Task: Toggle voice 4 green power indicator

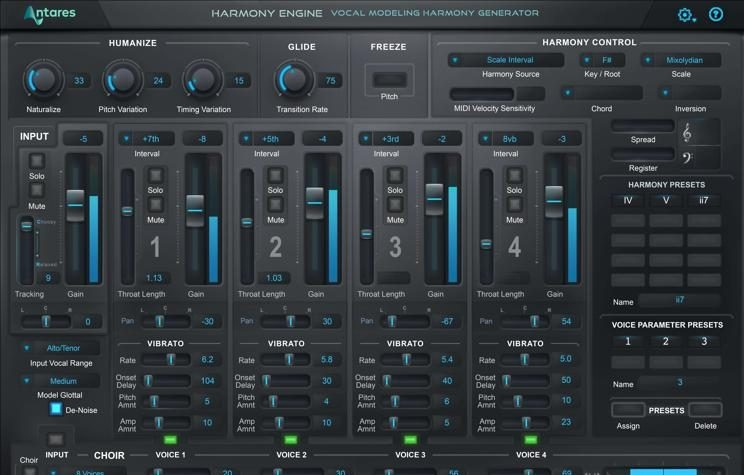Action: (x=531, y=440)
